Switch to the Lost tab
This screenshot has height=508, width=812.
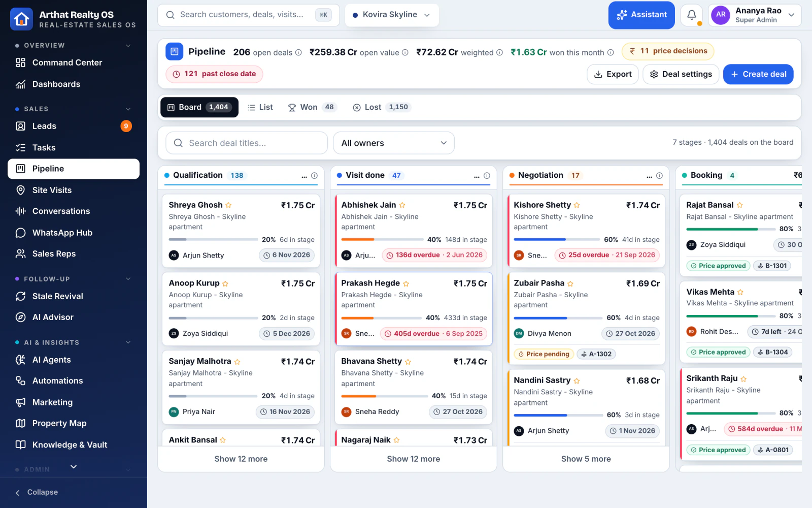(x=382, y=107)
